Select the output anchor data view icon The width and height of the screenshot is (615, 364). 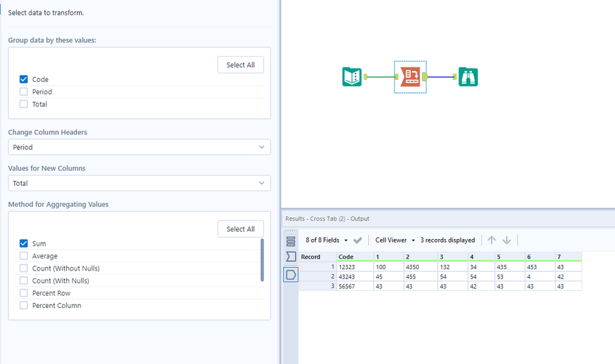tap(290, 275)
